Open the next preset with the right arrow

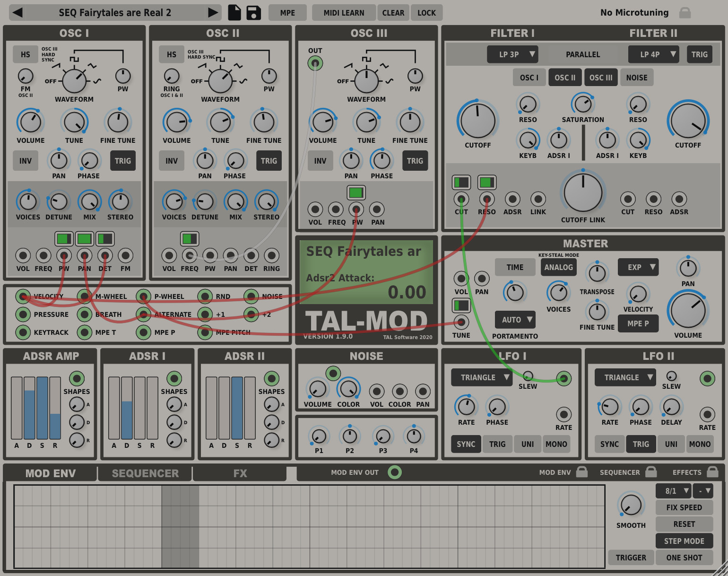point(213,12)
